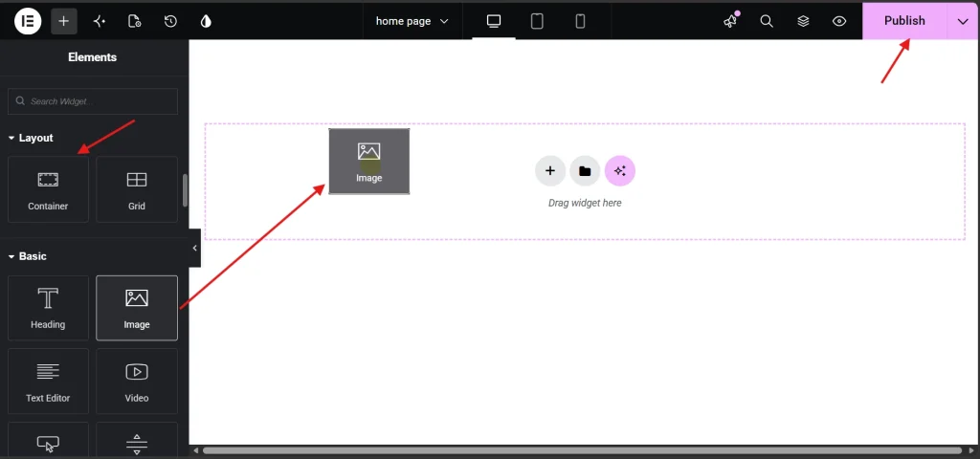The image size is (980, 459).
Task: Open the home page document dropdown
Action: click(x=412, y=21)
